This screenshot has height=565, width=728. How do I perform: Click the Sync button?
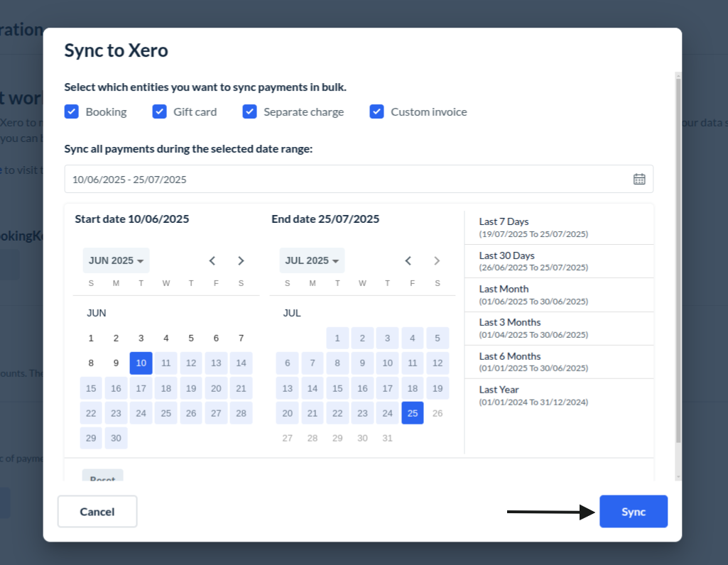coord(634,512)
